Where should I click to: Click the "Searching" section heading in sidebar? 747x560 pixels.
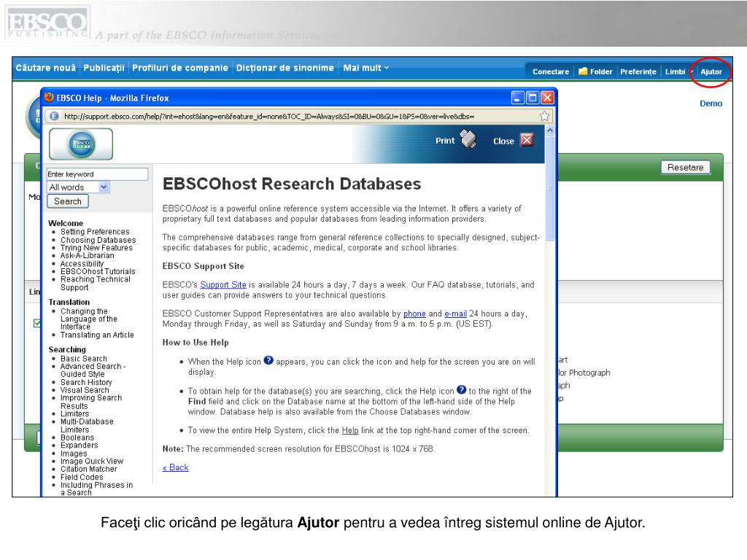(x=67, y=349)
